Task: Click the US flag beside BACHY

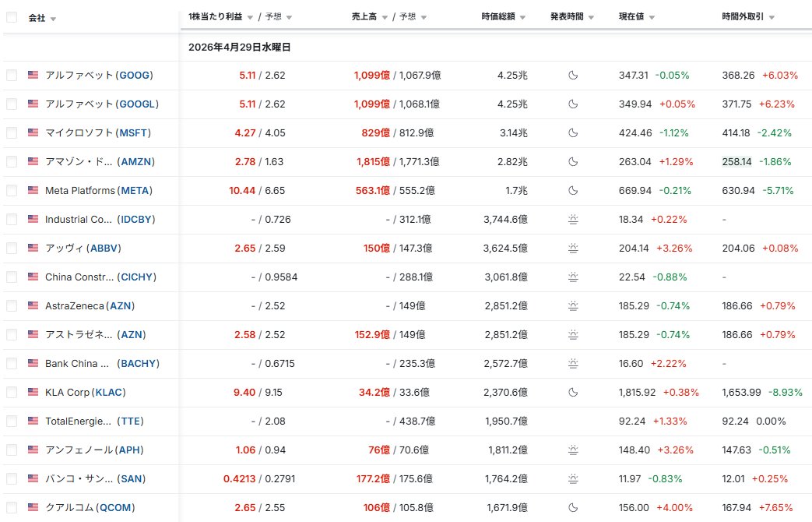Action: click(x=33, y=363)
